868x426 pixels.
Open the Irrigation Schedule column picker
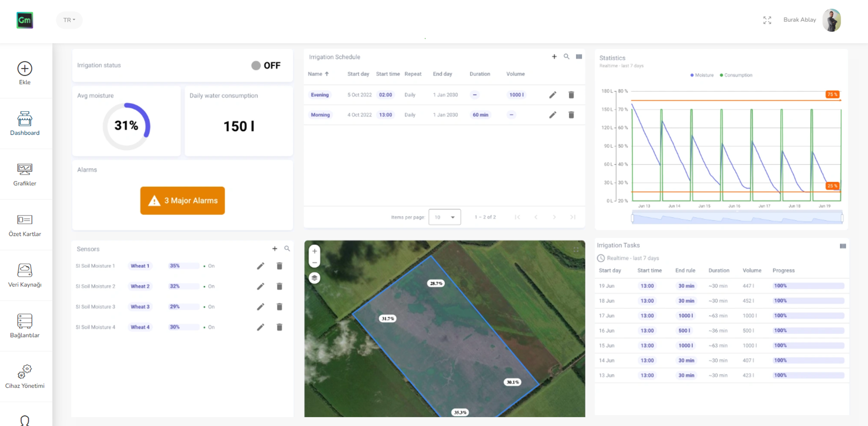pyautogui.click(x=579, y=57)
